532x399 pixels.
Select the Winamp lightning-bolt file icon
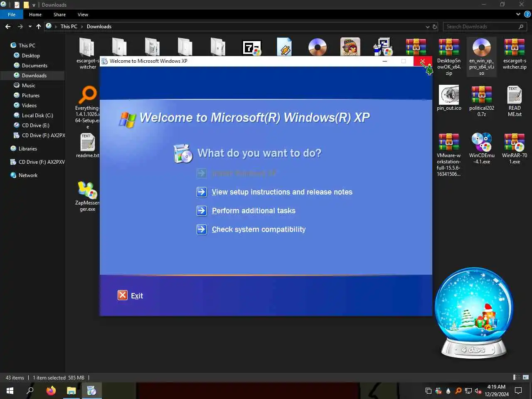click(x=285, y=47)
